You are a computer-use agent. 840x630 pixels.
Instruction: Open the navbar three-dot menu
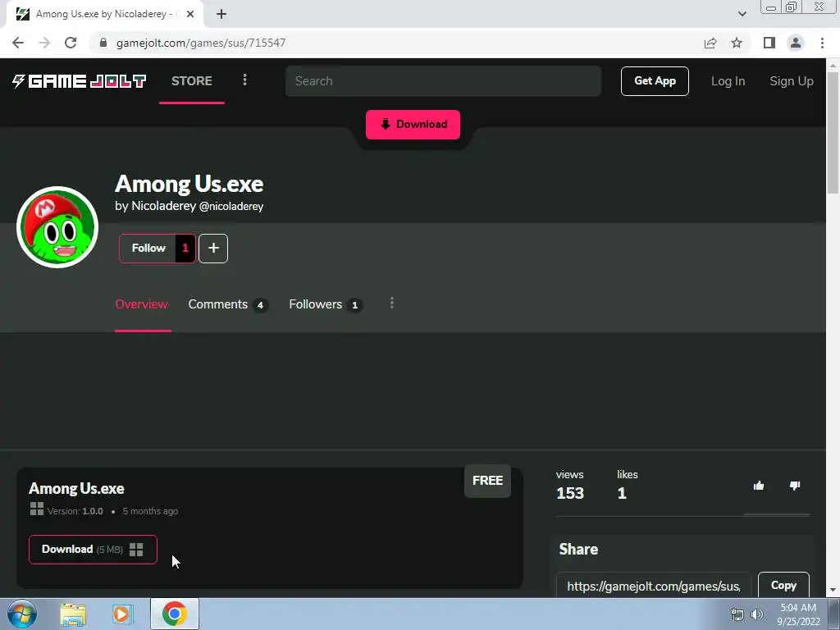click(x=244, y=80)
